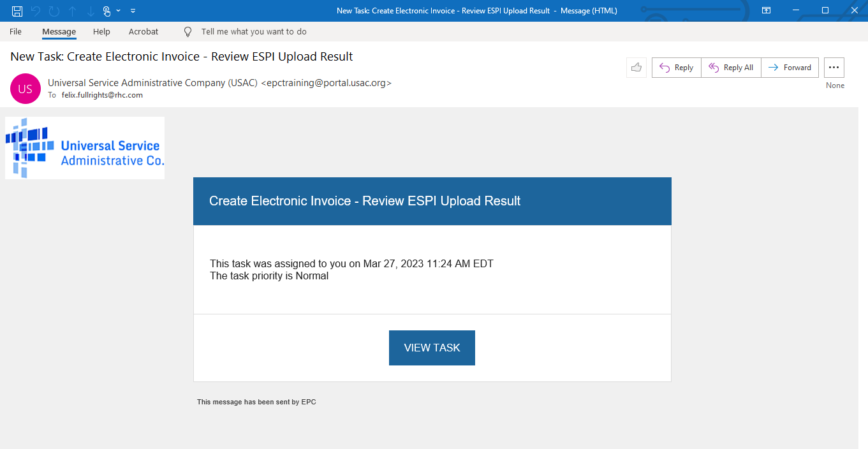
Task: Open the more actions ellipsis menu
Action: coord(834,68)
